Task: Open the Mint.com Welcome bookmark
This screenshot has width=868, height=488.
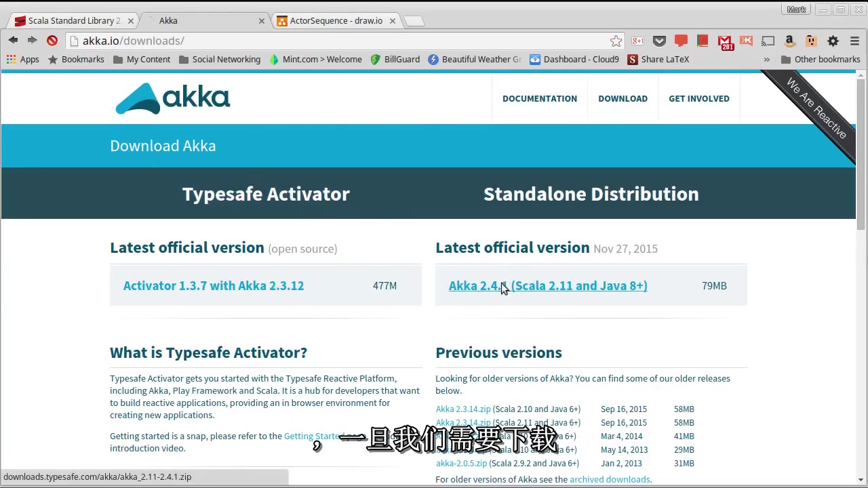Action: 315,60
